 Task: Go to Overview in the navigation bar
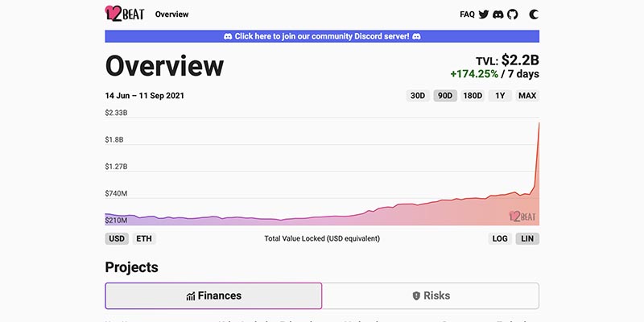coord(171,14)
